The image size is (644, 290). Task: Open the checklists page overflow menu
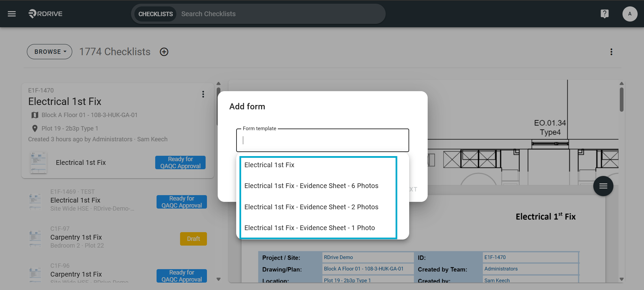[611, 52]
